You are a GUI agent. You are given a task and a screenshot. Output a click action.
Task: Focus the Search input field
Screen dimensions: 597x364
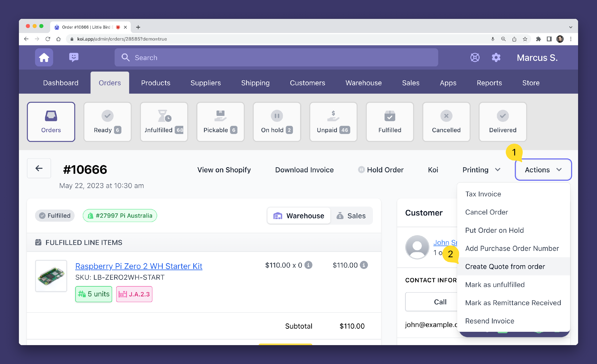(276, 58)
